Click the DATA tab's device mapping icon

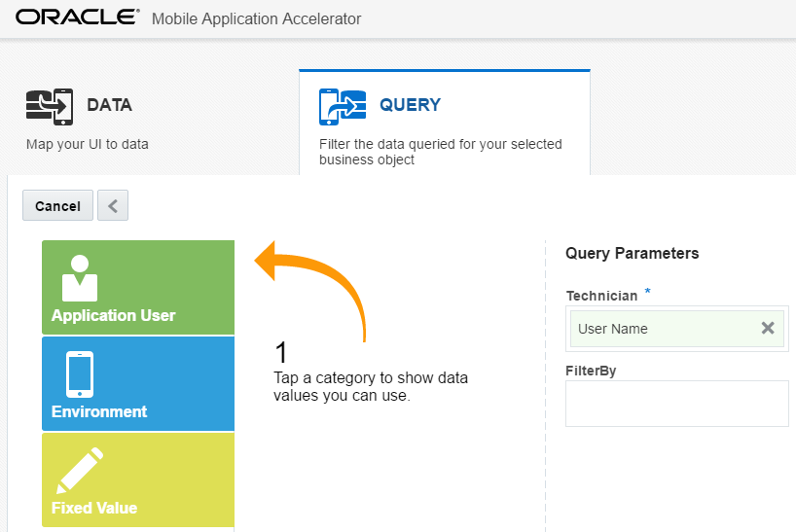pos(49,106)
